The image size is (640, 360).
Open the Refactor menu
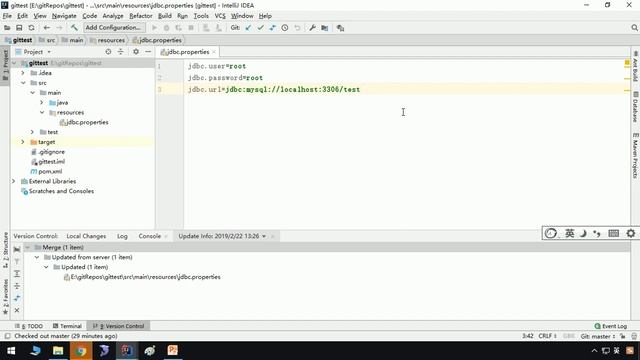coord(140,16)
